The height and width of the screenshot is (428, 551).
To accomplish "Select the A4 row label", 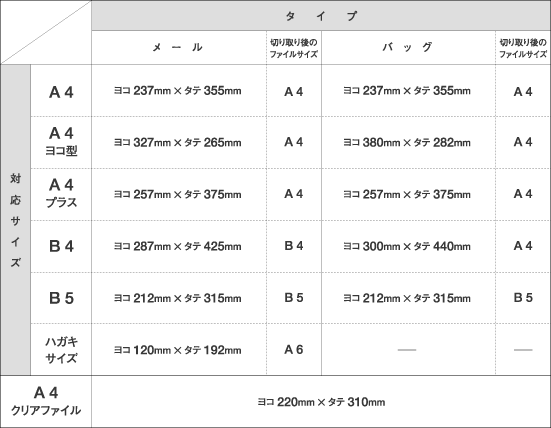I will point(61,91).
